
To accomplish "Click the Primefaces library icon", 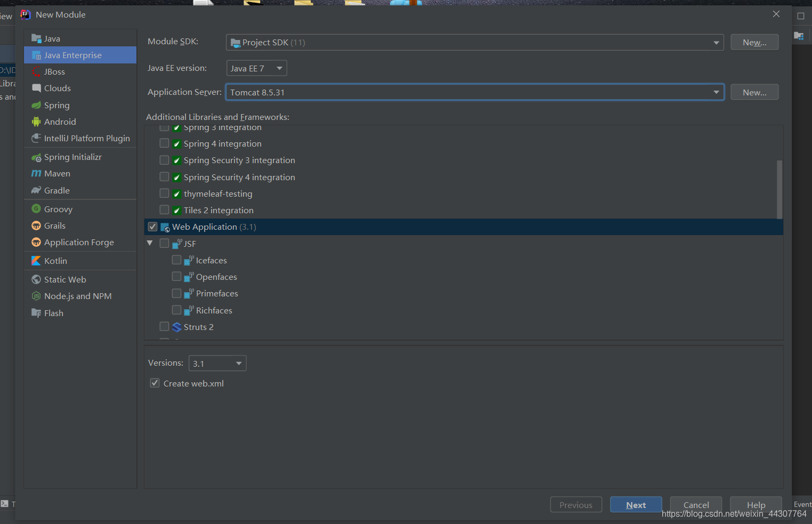I will tap(189, 293).
